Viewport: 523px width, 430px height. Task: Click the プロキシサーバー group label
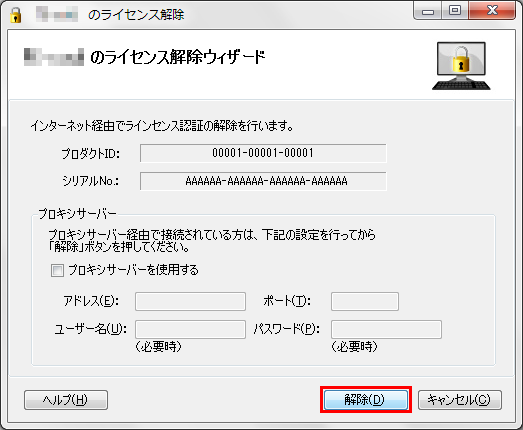click(x=77, y=214)
